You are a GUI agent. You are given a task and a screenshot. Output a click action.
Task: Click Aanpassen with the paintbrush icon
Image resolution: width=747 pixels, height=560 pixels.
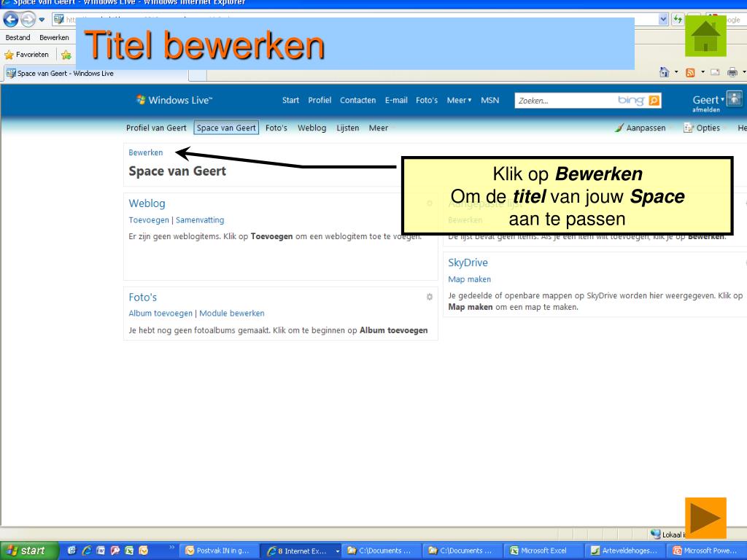pos(640,128)
